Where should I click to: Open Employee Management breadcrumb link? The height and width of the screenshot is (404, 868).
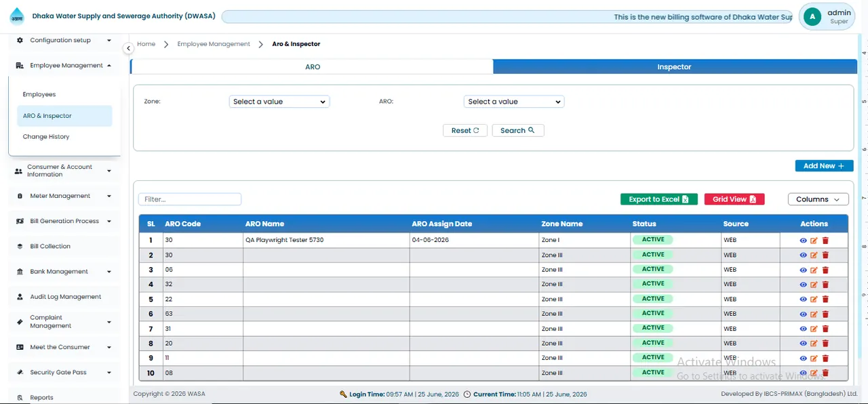coord(214,44)
